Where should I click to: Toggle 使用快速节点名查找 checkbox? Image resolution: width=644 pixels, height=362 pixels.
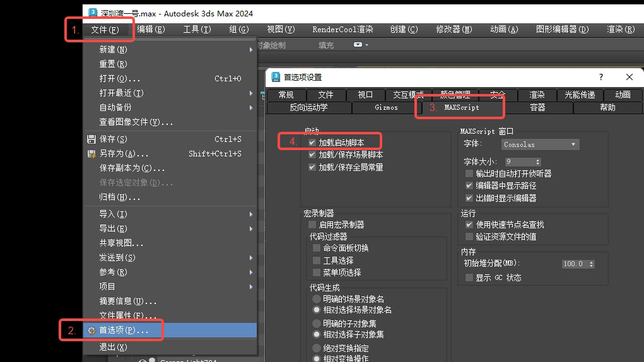469,225
